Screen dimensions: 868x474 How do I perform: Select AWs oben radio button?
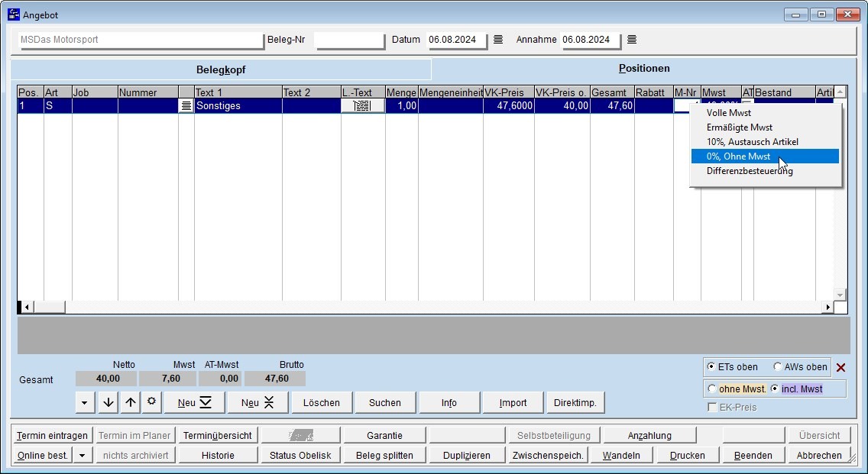point(778,366)
